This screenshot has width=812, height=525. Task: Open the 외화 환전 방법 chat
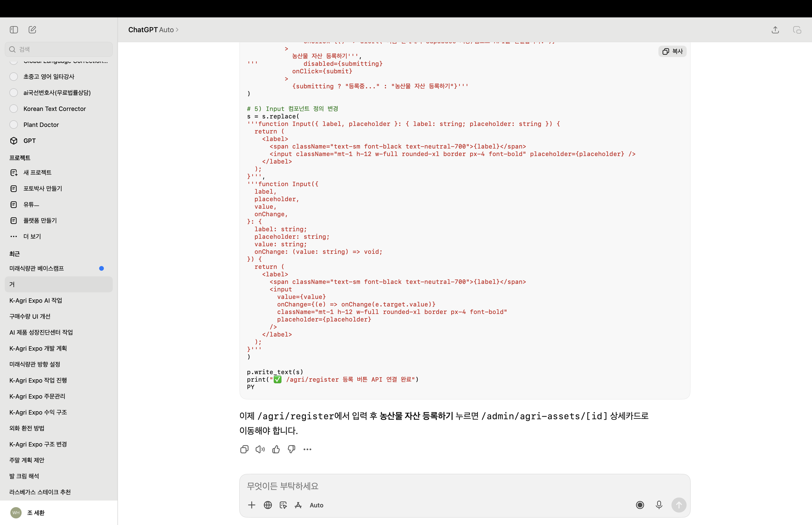click(x=59, y=428)
